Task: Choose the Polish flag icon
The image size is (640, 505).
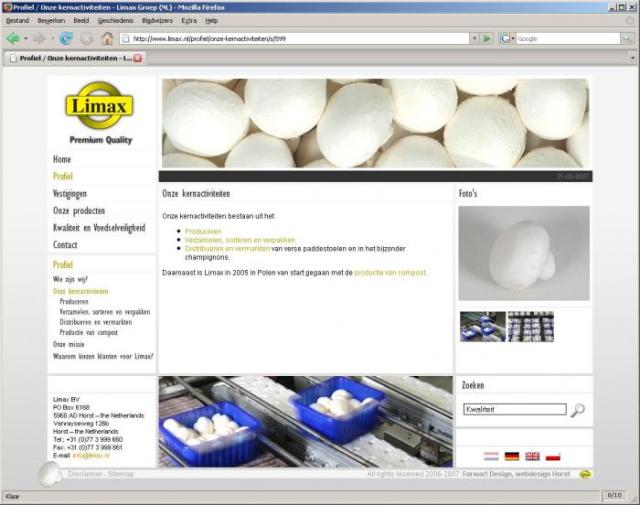Action: click(553, 456)
